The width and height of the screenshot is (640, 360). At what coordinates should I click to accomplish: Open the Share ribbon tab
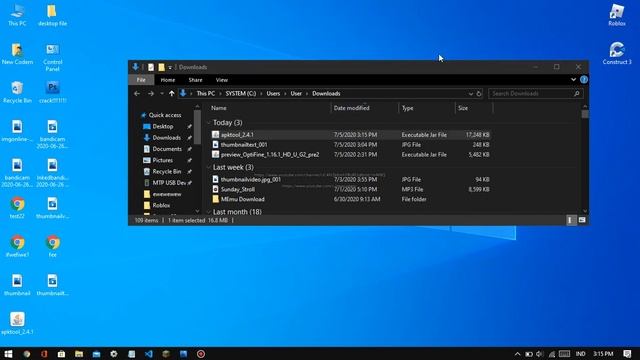click(196, 80)
